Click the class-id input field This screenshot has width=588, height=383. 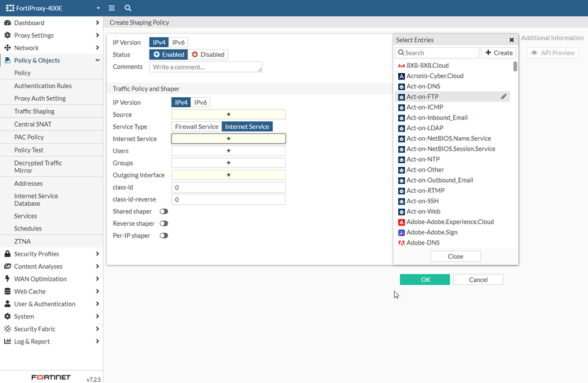pyautogui.click(x=229, y=187)
